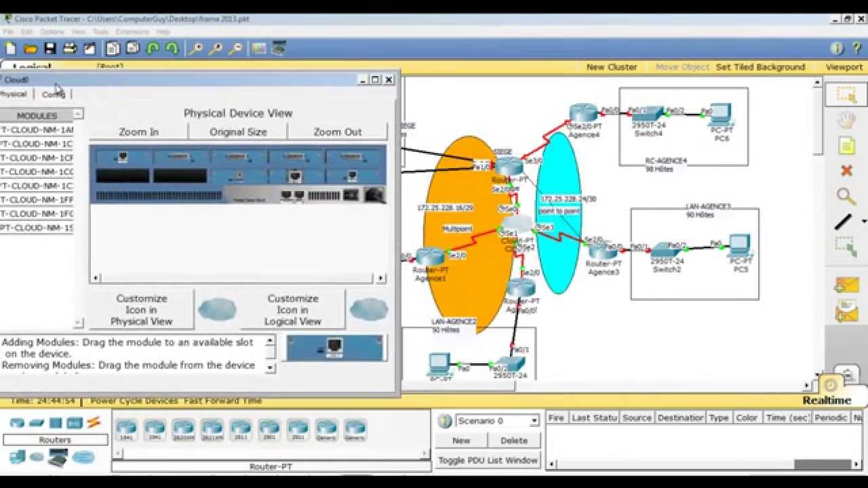Select the Inspect magnifier tool
The height and width of the screenshot is (488, 868).
[846, 197]
